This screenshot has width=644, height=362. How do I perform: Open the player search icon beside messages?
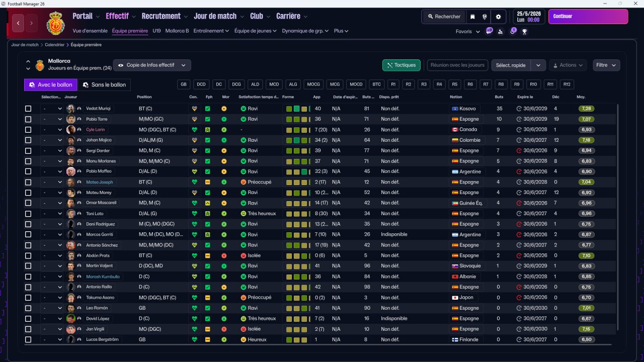click(x=500, y=31)
